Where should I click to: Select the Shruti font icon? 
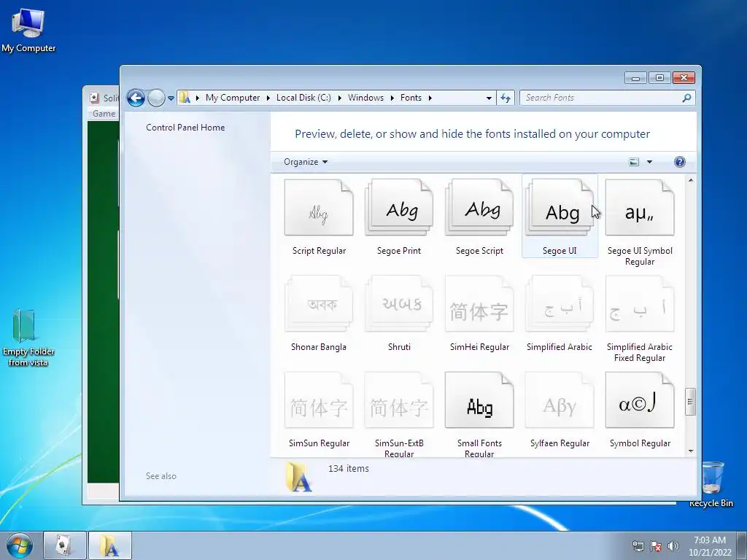399,304
